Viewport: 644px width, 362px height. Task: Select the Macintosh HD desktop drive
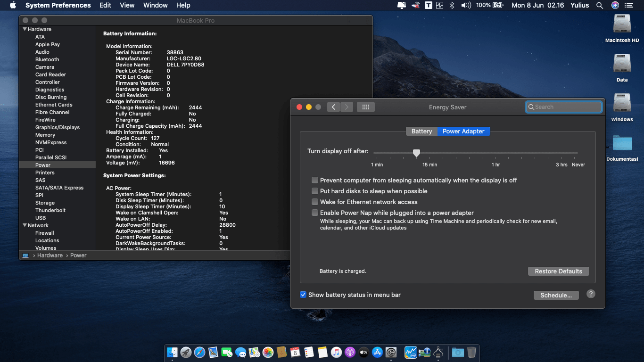click(622, 28)
